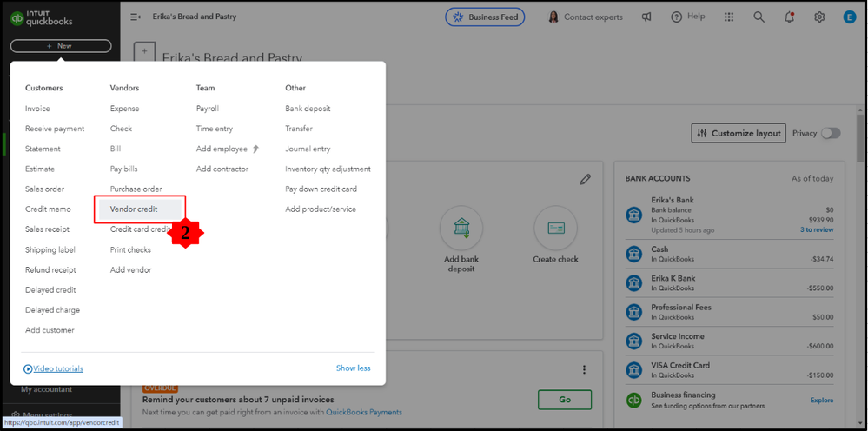Select Pay down credit card
Screen dimensions: 868x431
[x=321, y=189]
